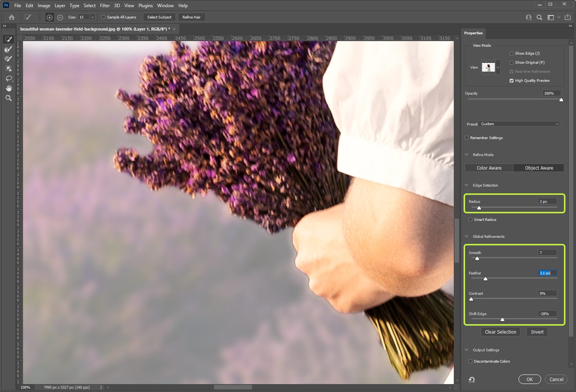Enable Show Edge (J) checkbox
Viewport: 576px width, 392px height.
tap(511, 54)
